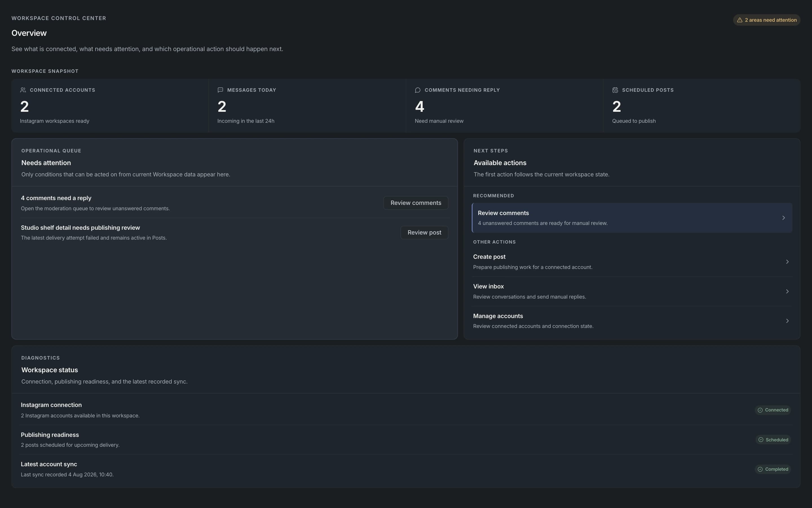Click 'Studio shelf detail needs publishing review'

[x=80, y=228]
